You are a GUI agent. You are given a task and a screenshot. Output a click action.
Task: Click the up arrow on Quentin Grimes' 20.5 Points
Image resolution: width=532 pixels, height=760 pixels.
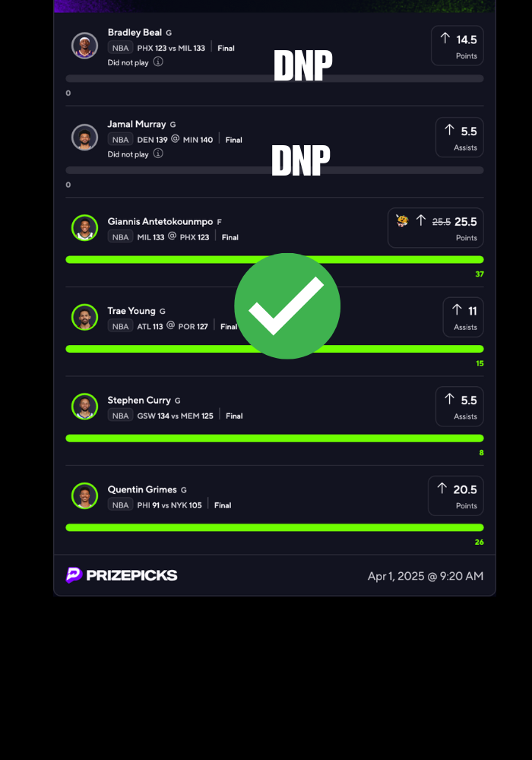pos(442,488)
